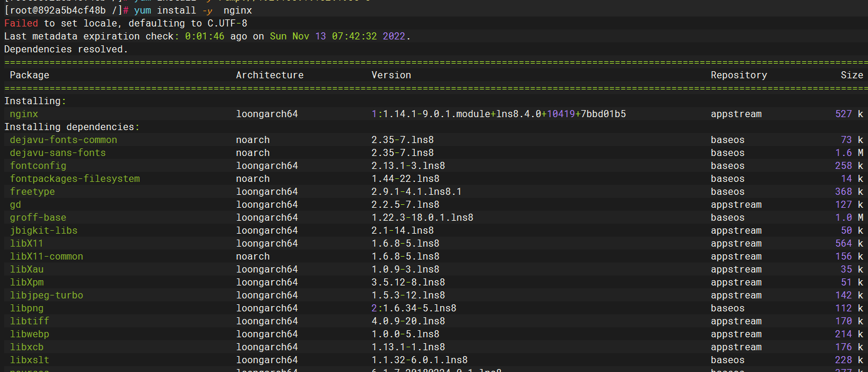Select package name 'fontpackages-filesystem'
868x372 pixels.
[75, 178]
